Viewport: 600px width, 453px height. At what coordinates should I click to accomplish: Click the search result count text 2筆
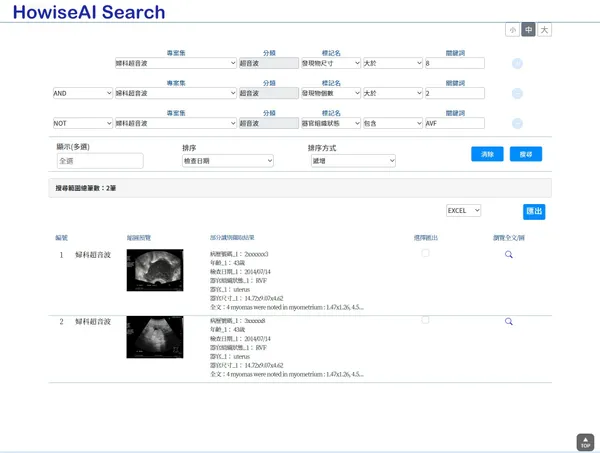coord(86,188)
